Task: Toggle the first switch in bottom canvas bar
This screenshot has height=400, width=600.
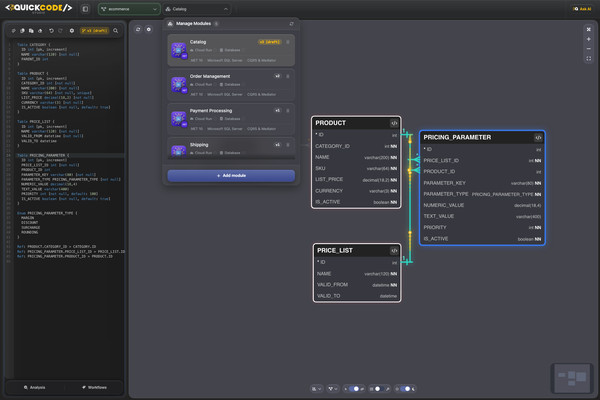Action: pos(354,389)
